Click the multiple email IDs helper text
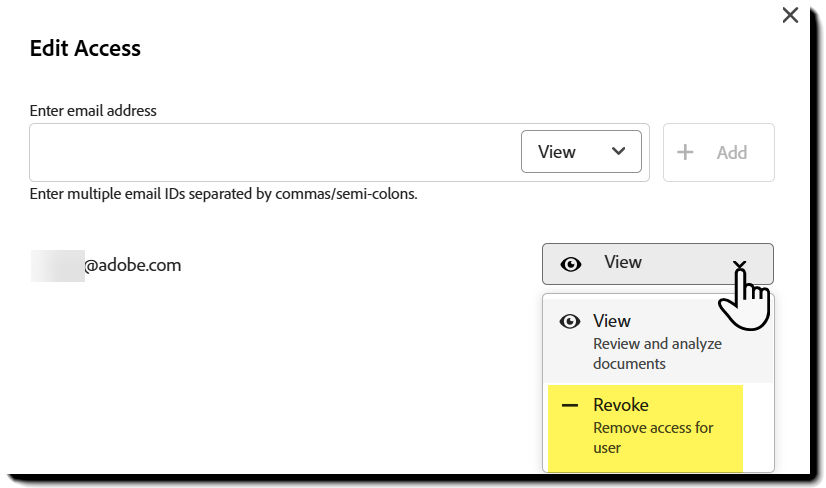 click(223, 193)
